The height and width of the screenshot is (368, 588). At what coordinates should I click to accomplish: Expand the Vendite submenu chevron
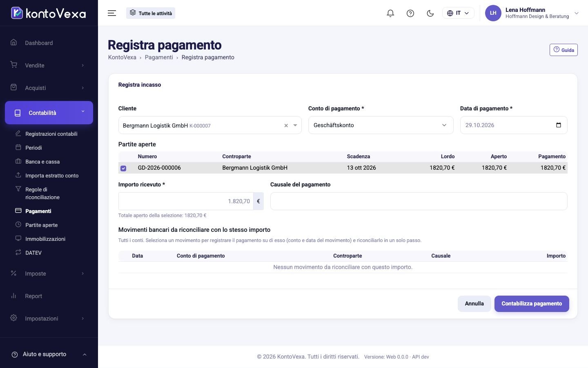pos(82,65)
